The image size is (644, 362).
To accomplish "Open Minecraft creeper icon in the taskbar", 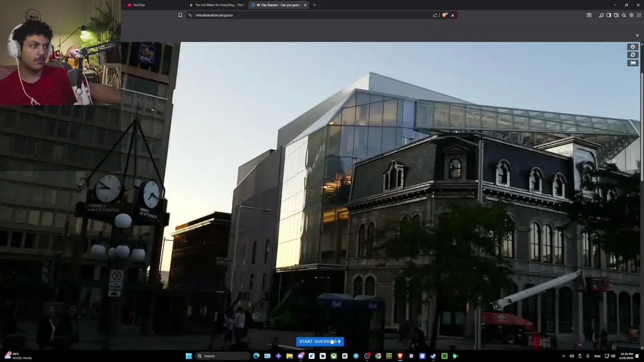I will (444, 356).
